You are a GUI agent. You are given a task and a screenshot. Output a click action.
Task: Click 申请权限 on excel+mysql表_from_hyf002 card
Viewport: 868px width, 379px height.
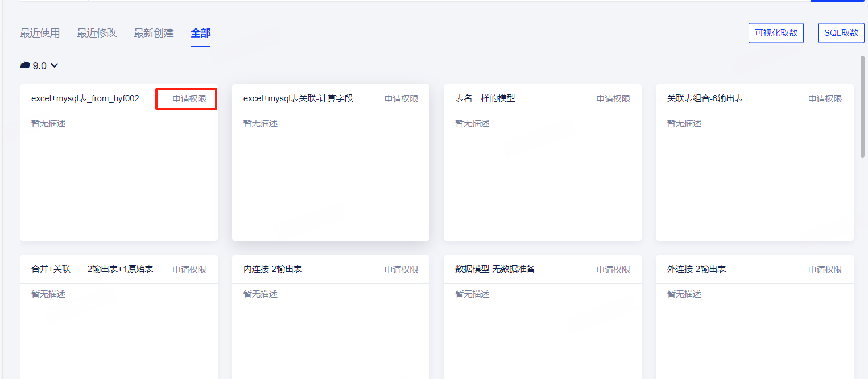tap(189, 99)
